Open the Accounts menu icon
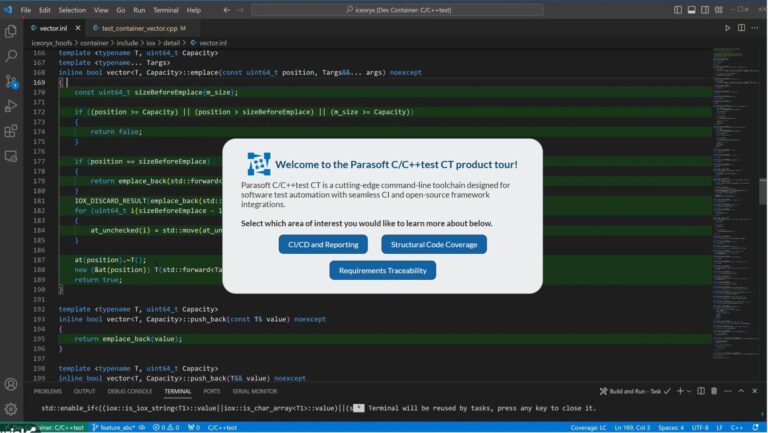Image resolution: width=768 pixels, height=433 pixels. click(x=11, y=385)
